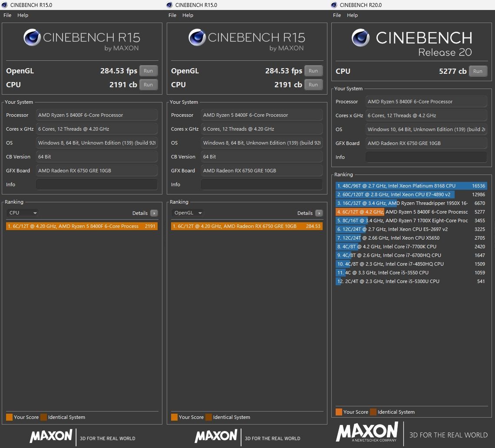Click the Details arrow icon in the left R15 window

(154, 213)
